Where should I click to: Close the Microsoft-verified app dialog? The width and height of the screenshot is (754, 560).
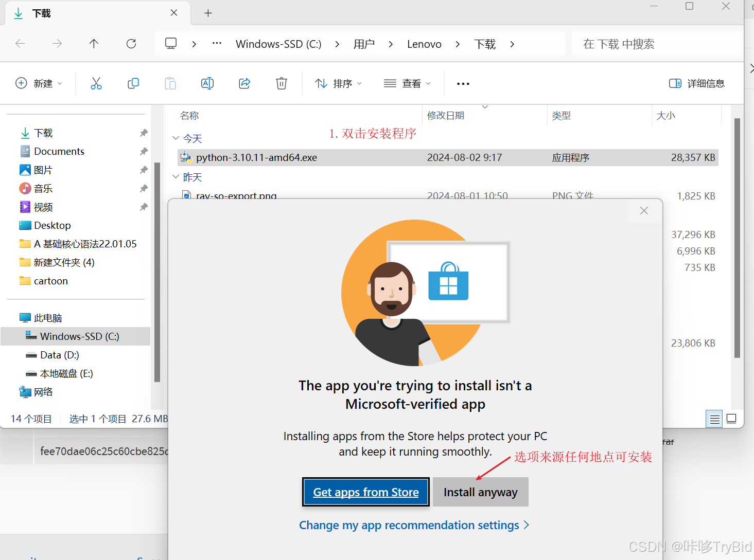click(644, 211)
